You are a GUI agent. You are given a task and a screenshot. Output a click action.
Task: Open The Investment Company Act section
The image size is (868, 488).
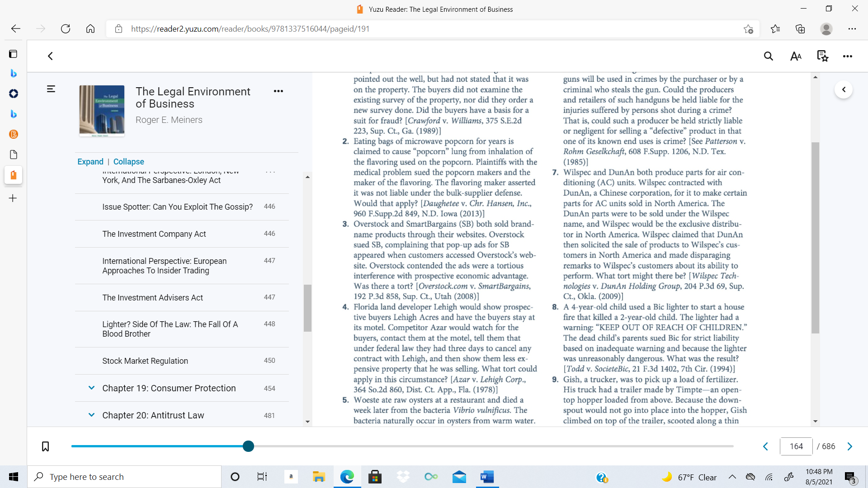click(182, 234)
